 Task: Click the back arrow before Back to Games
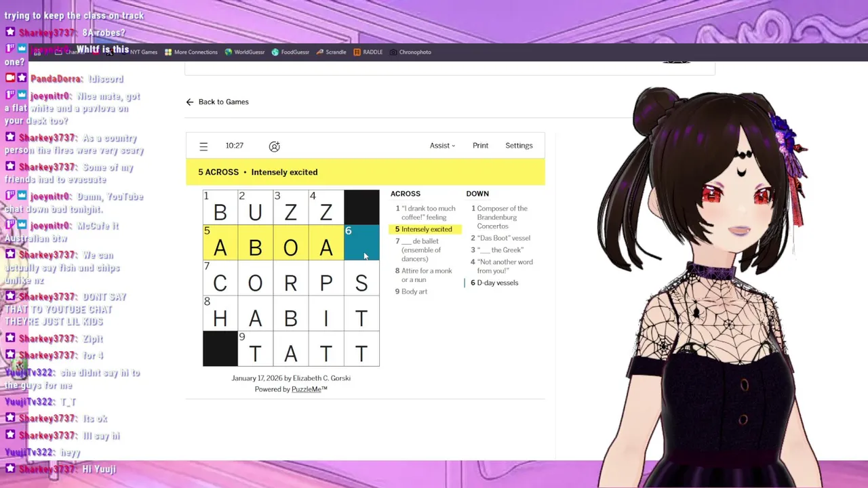190,102
